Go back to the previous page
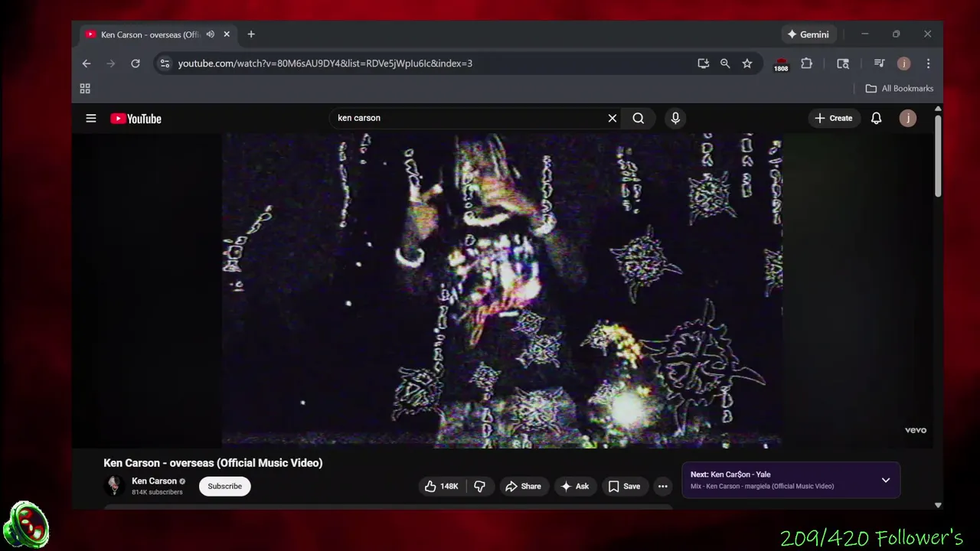 87,64
